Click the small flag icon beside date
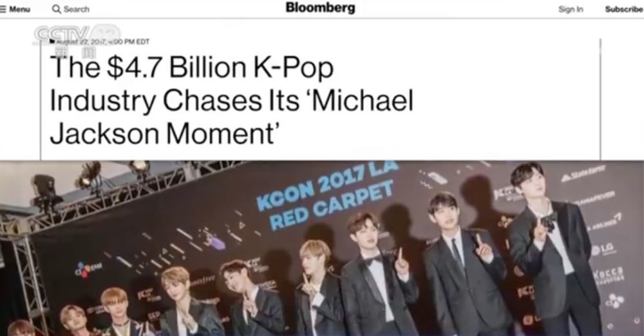 [x=52, y=41]
